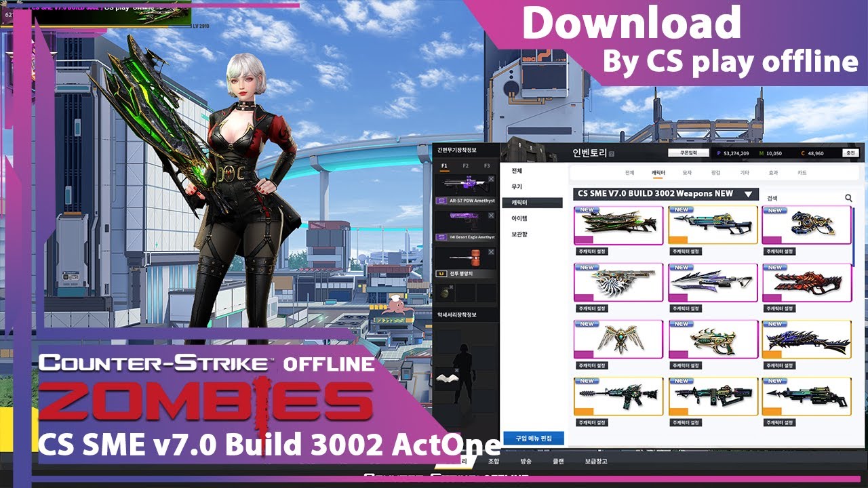
Task: Switch to the F1 loadout tab
Action: pyautogui.click(x=445, y=165)
